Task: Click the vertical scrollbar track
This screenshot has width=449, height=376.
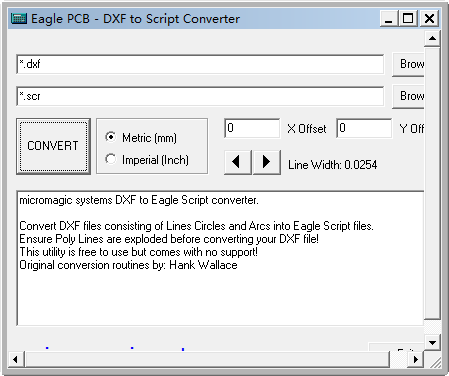Action: 432,327
